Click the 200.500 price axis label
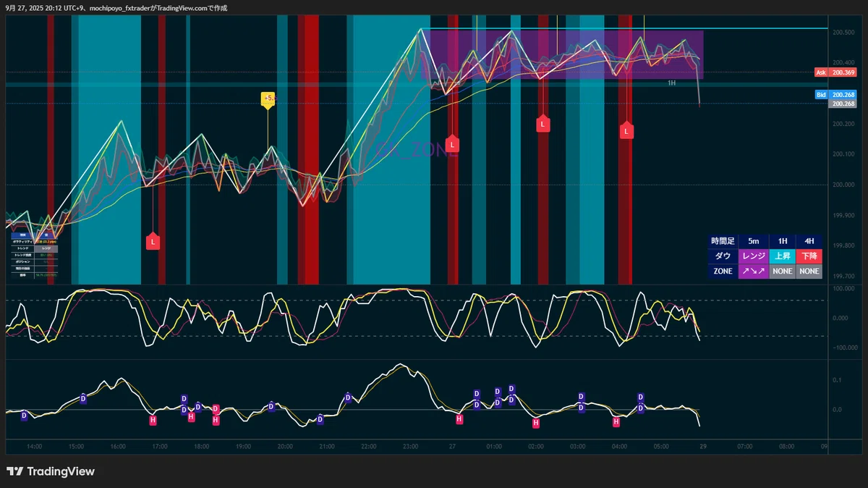The image size is (868, 488). tap(843, 32)
